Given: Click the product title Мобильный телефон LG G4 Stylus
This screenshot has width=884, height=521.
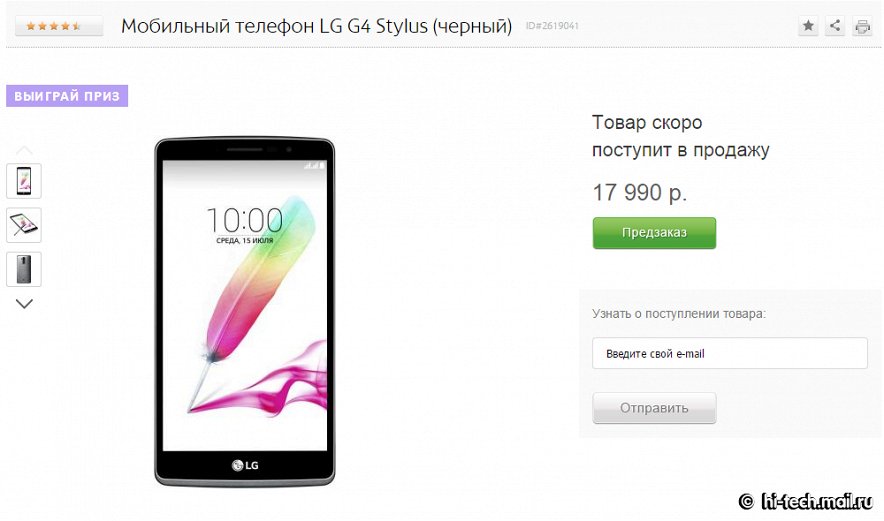Looking at the screenshot, I should [316, 26].
